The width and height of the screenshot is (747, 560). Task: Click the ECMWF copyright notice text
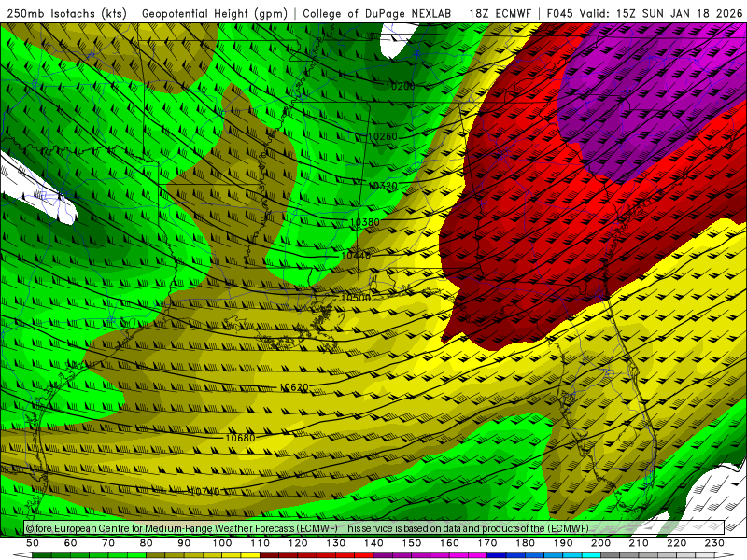[307, 528]
